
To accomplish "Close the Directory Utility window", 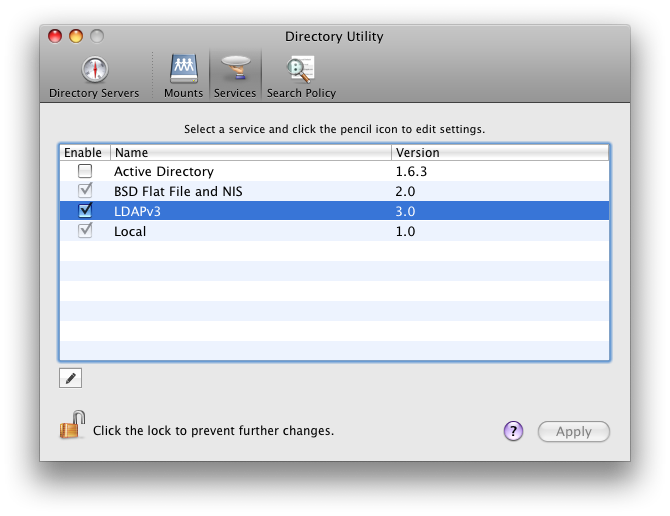I will (55, 37).
